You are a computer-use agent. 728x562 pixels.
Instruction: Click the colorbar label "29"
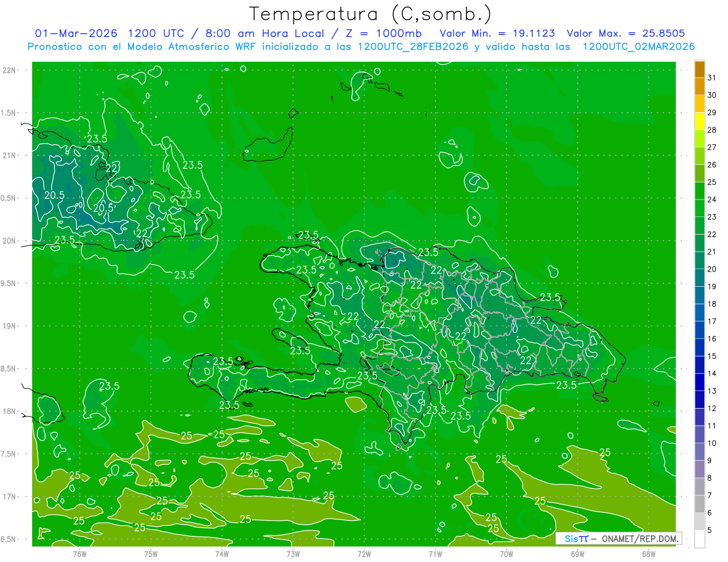(712, 113)
